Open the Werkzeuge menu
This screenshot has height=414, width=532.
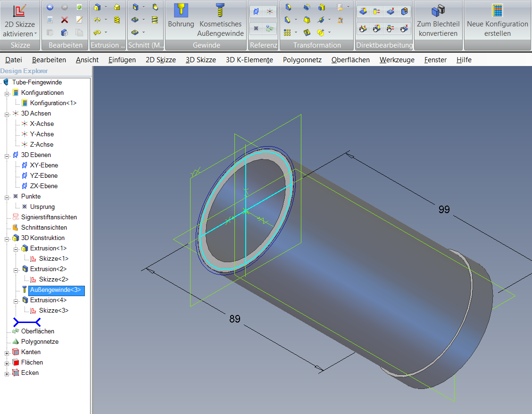[397, 60]
